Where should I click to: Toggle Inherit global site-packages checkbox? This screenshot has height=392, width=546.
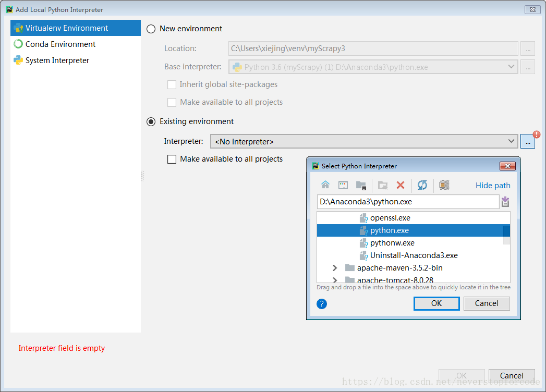click(172, 84)
